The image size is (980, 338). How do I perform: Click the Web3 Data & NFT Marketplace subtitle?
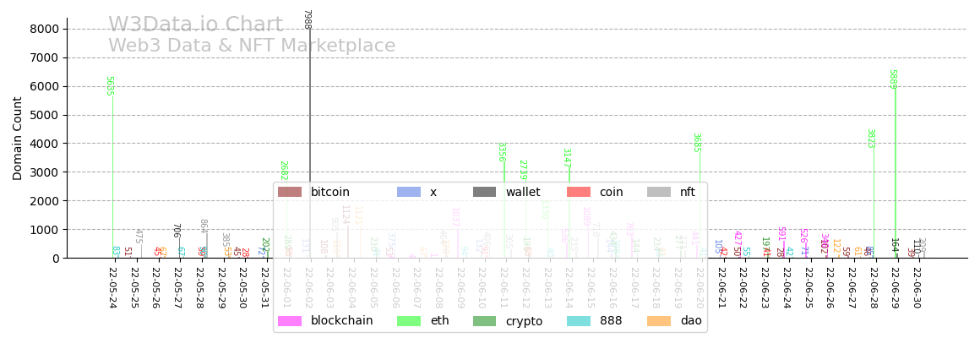(252, 46)
